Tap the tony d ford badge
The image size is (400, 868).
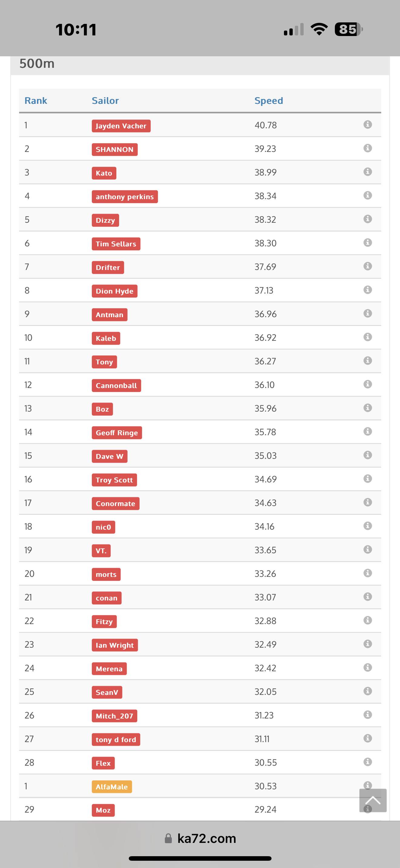point(116,740)
